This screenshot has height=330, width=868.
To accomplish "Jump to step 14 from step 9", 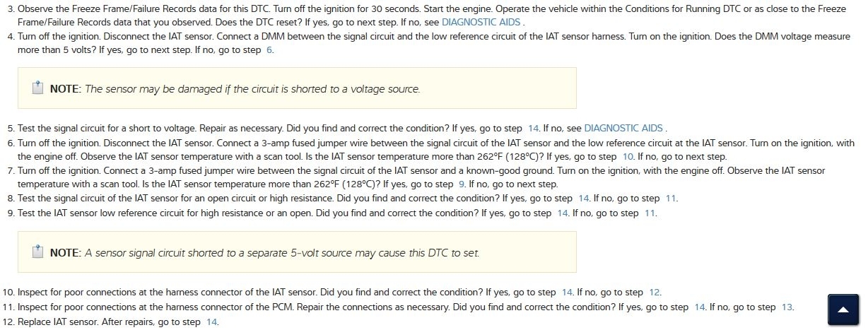I will [x=563, y=213].
